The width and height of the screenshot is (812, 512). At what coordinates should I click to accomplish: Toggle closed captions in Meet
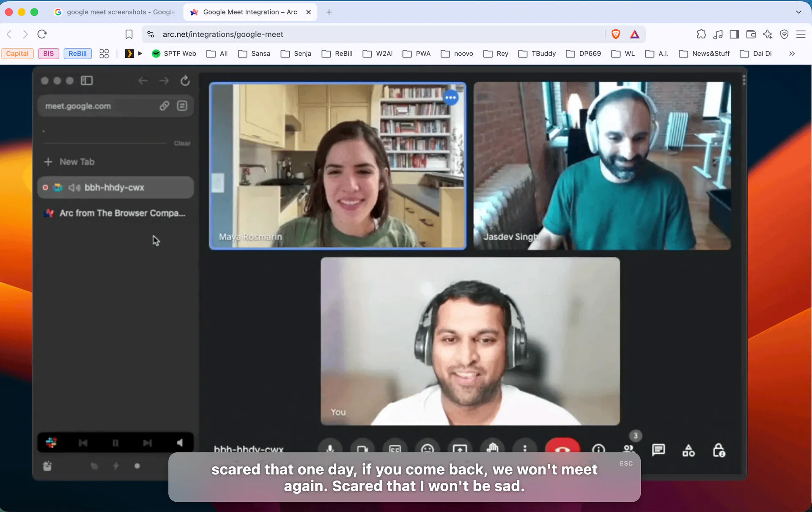coord(395,448)
